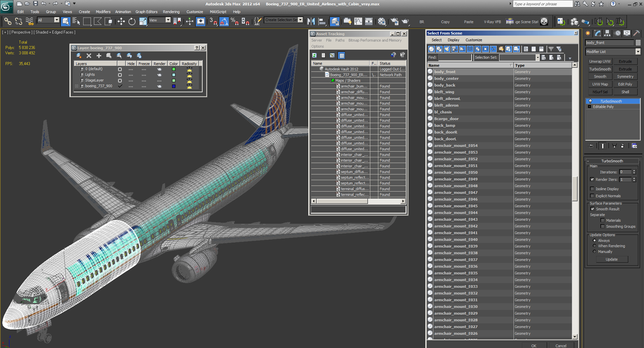
Task: Click the Edit Poly modifier button
Action: point(625,84)
